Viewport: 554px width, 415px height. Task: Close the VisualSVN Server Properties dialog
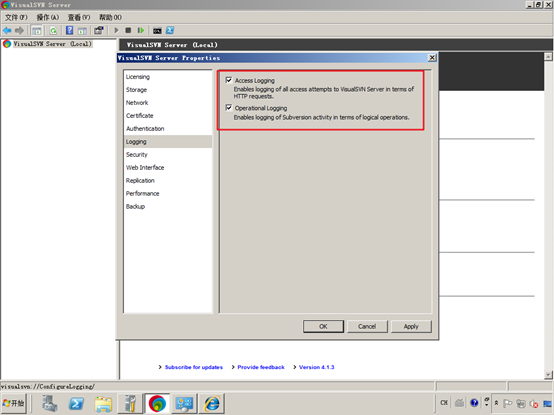point(432,58)
